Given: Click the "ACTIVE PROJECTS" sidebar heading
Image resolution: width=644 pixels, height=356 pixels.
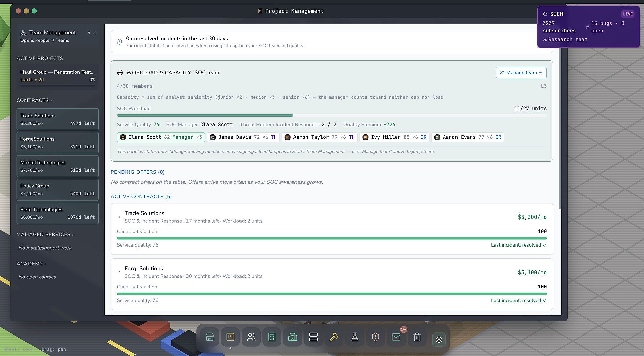Looking at the screenshot, I should coord(40,58).
